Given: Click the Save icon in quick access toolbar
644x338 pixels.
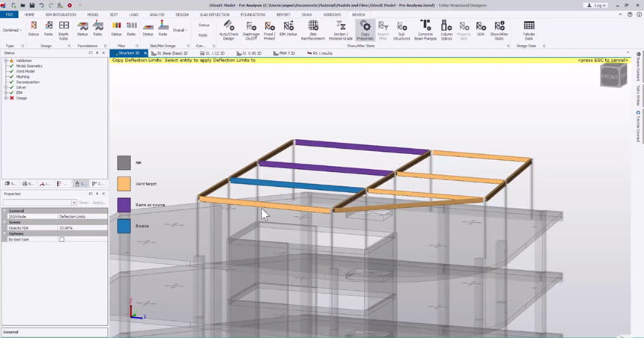Looking at the screenshot, I should tap(32, 5).
